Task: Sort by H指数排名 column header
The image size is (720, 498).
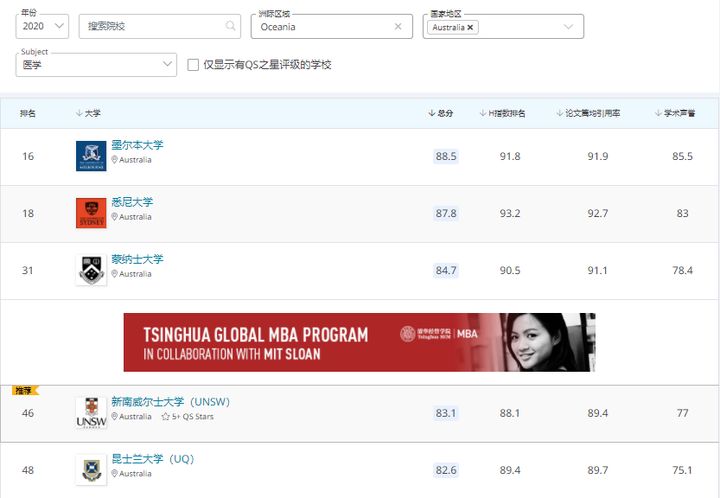Action: pyautogui.click(x=502, y=113)
